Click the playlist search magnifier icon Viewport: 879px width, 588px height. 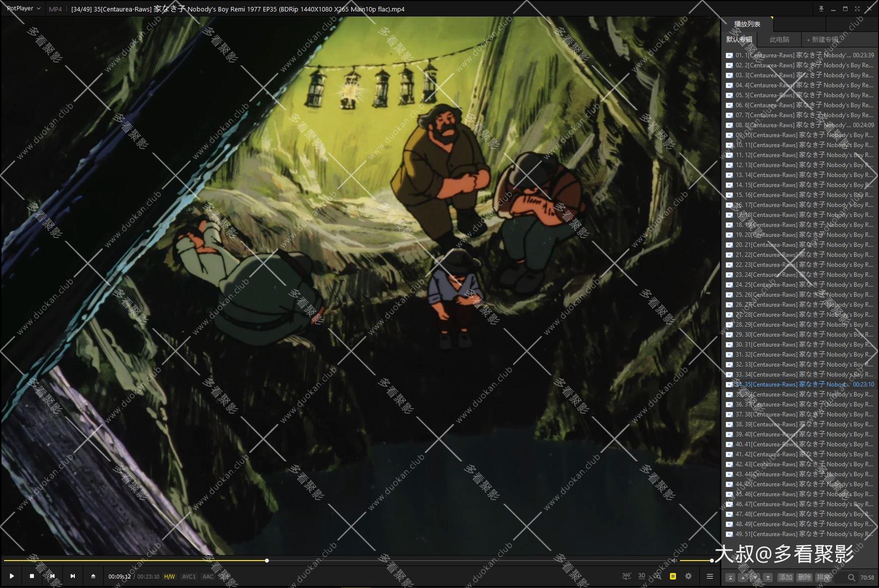click(851, 578)
